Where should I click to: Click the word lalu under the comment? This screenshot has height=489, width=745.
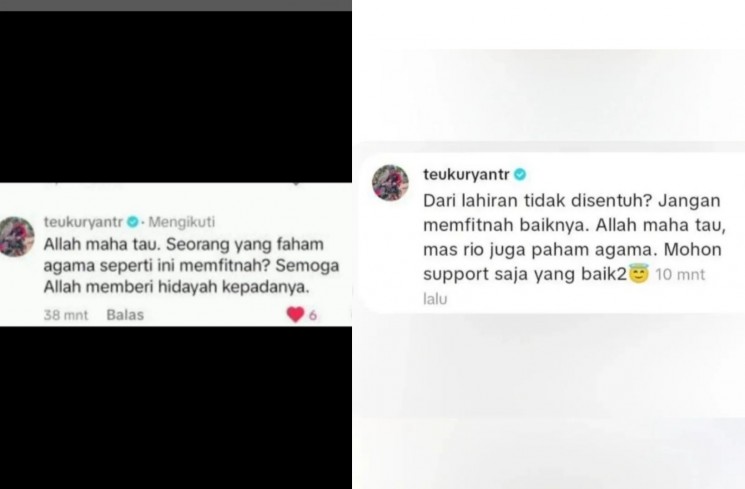tap(435, 299)
